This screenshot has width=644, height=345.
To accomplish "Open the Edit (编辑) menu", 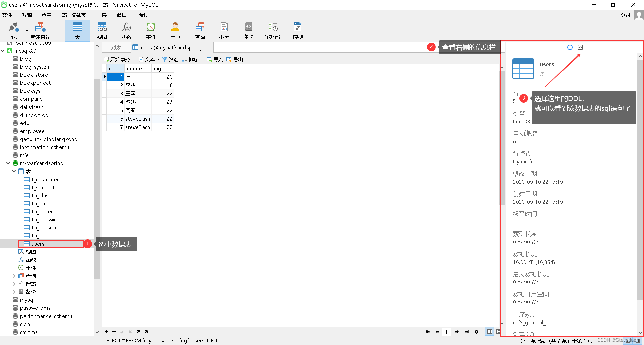I will coord(27,15).
